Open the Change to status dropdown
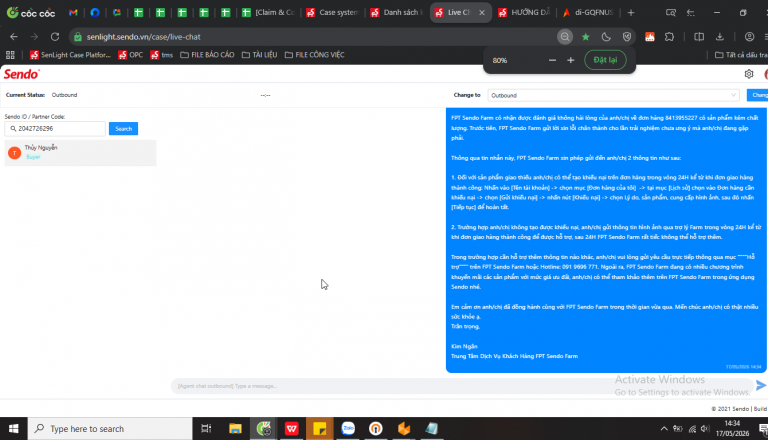 (613, 95)
